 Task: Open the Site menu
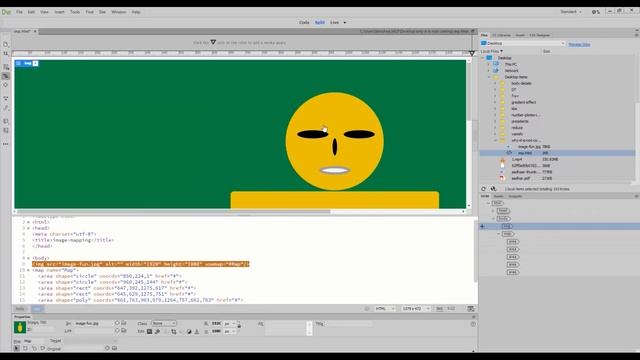pos(102,12)
